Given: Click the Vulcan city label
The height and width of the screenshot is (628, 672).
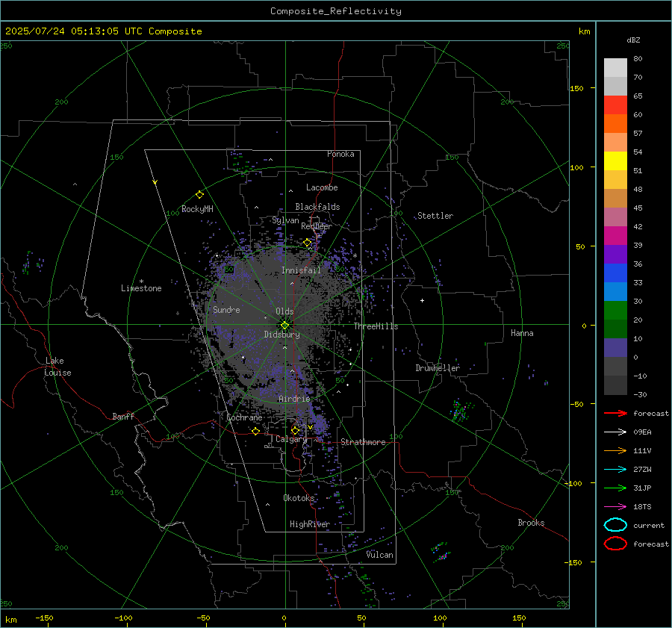Looking at the screenshot, I should [x=379, y=555].
